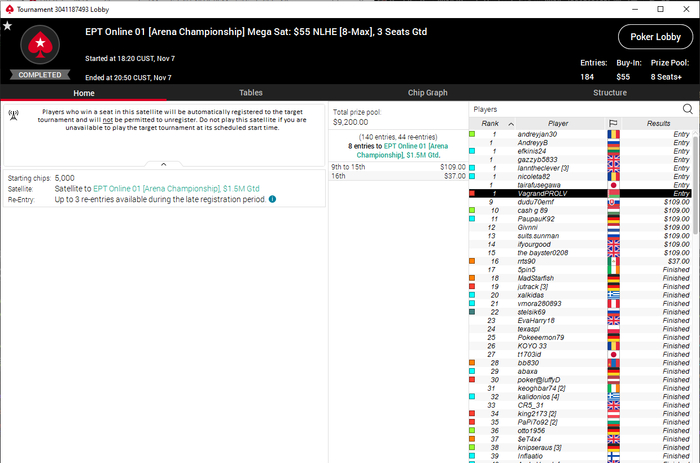Click green color label beside andreyjan30
The width and height of the screenshot is (700, 463).
[x=472, y=134]
